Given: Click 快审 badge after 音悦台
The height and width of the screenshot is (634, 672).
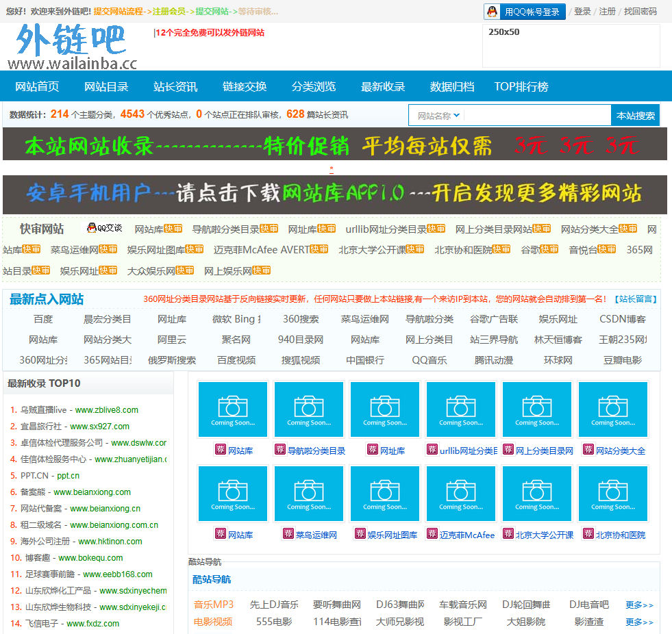Looking at the screenshot, I should (607, 249).
